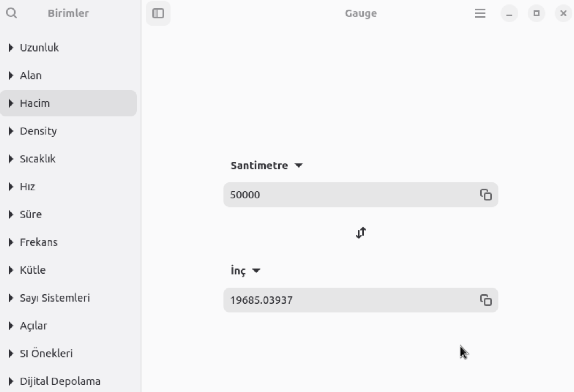The image size is (574, 392).
Task: Select the Density category
Action: click(x=38, y=131)
